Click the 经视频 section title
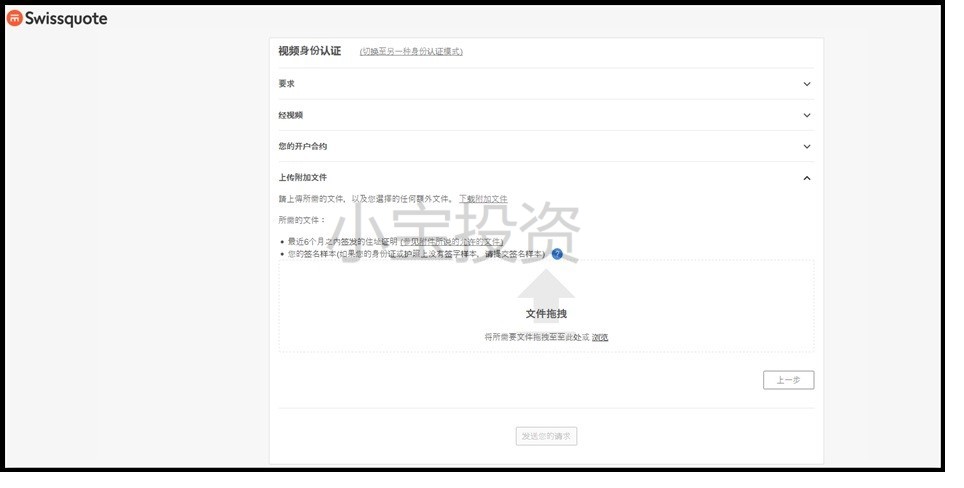The height and width of the screenshot is (488, 964). click(x=290, y=115)
